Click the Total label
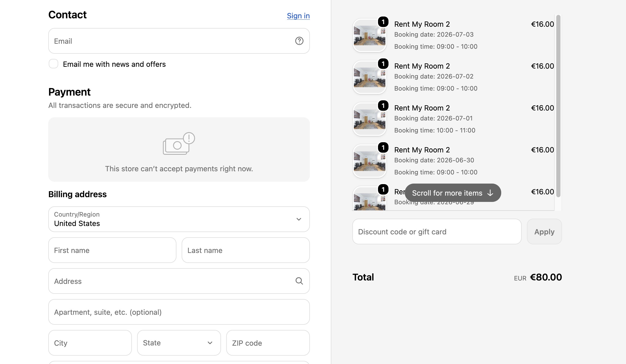This screenshot has height=364, width=626. tap(363, 277)
